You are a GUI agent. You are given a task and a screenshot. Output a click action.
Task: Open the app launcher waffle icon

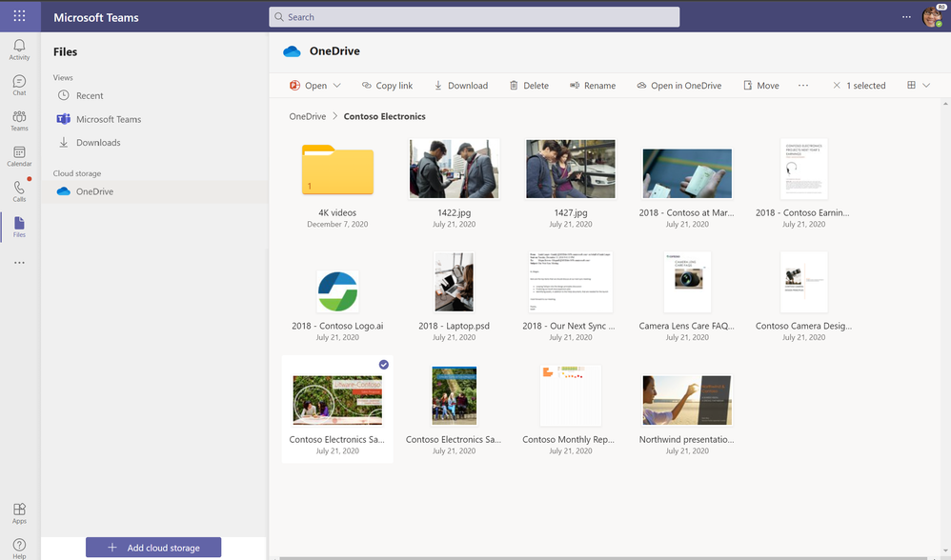tap(19, 16)
